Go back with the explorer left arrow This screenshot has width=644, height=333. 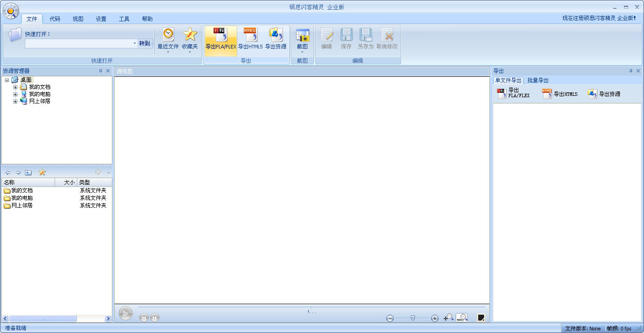click(x=8, y=172)
